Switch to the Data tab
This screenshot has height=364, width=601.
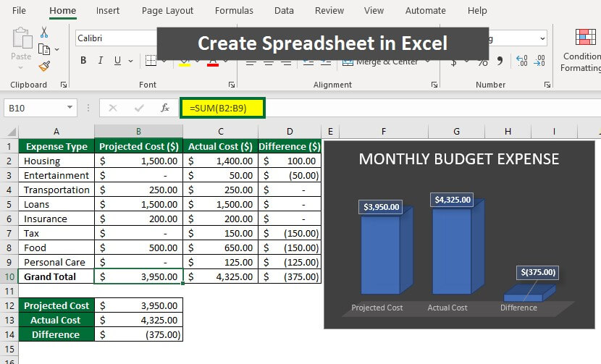point(284,11)
